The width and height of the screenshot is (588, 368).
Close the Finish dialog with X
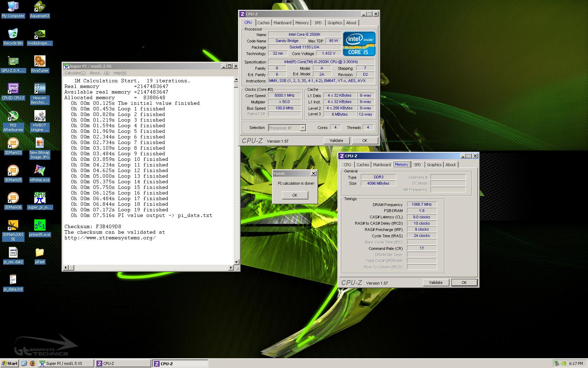pyautogui.click(x=314, y=173)
